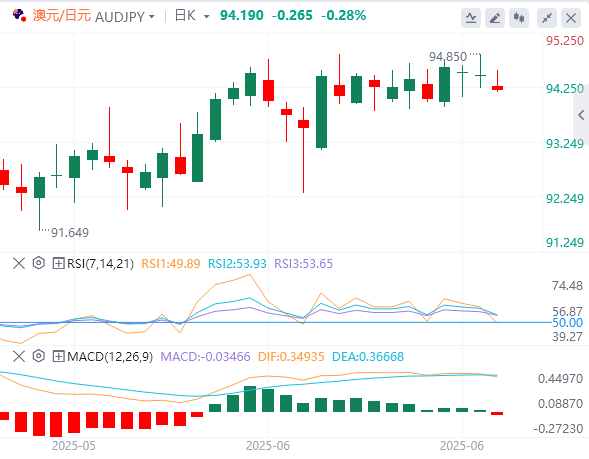Open the indicator line chart icon
Screen dimensions: 589x459
pos(471,18)
